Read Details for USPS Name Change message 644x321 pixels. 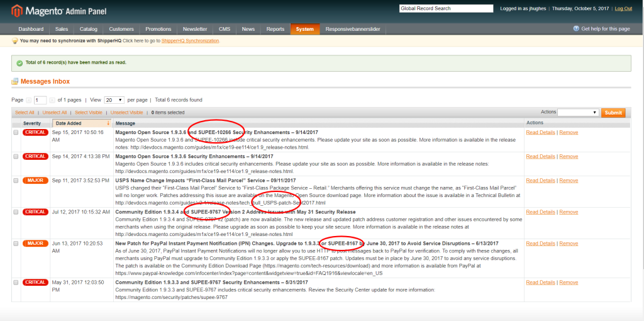540,181
